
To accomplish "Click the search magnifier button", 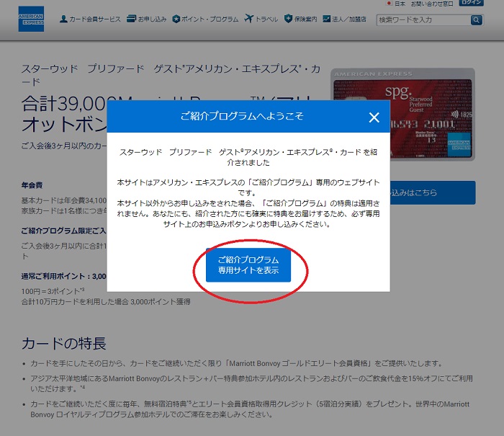I will (477, 20).
